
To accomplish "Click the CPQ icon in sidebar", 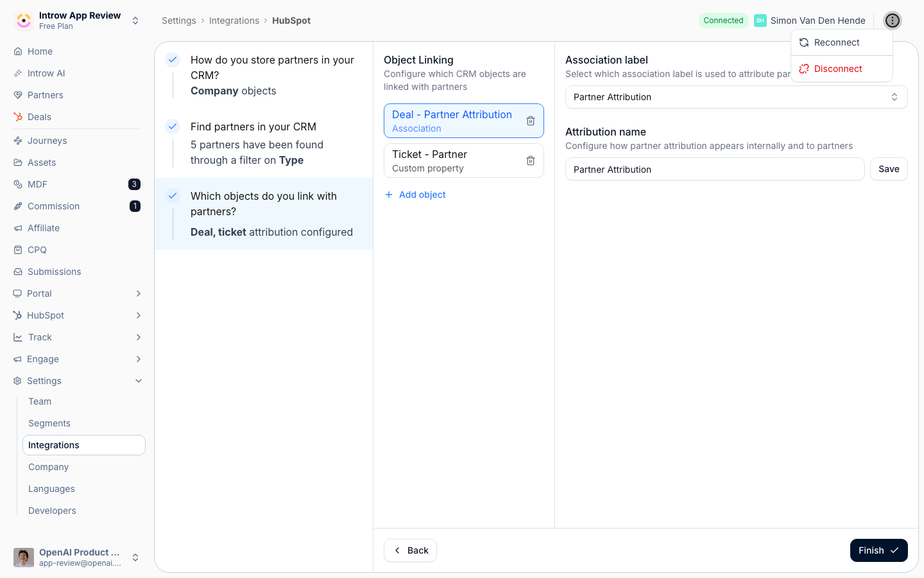I will point(18,250).
